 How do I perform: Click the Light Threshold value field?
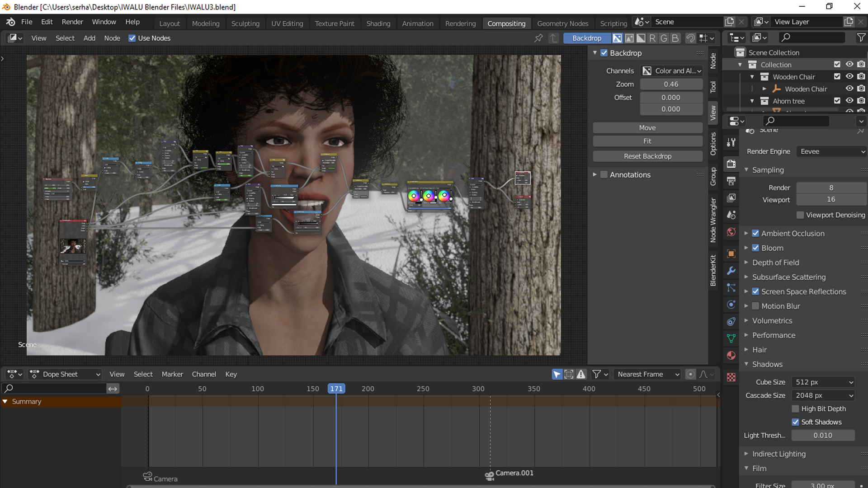823,436
